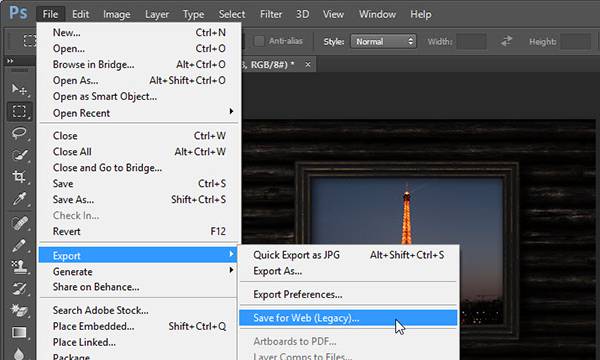Select the Healing Brush tool
600x360 pixels.
[19, 223]
